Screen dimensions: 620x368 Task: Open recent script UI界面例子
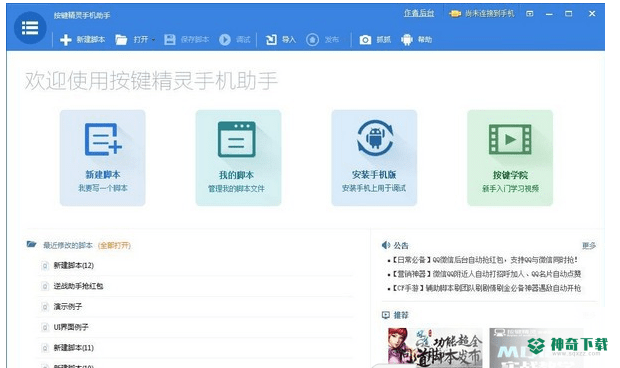[x=71, y=327]
